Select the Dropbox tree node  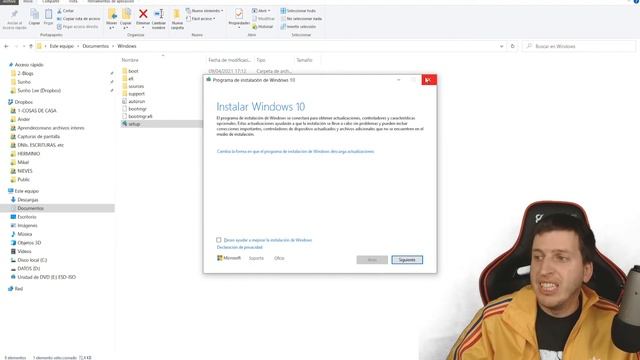23,102
